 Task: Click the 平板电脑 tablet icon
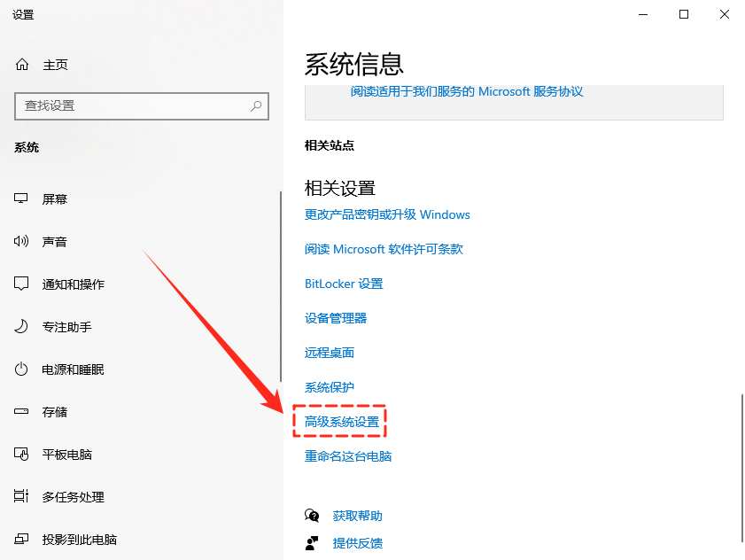point(21,454)
